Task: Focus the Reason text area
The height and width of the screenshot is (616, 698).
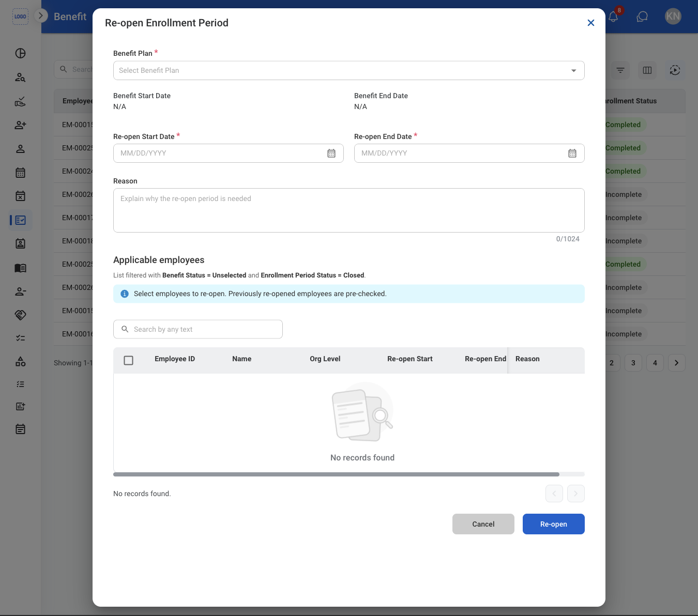Action: [x=349, y=210]
